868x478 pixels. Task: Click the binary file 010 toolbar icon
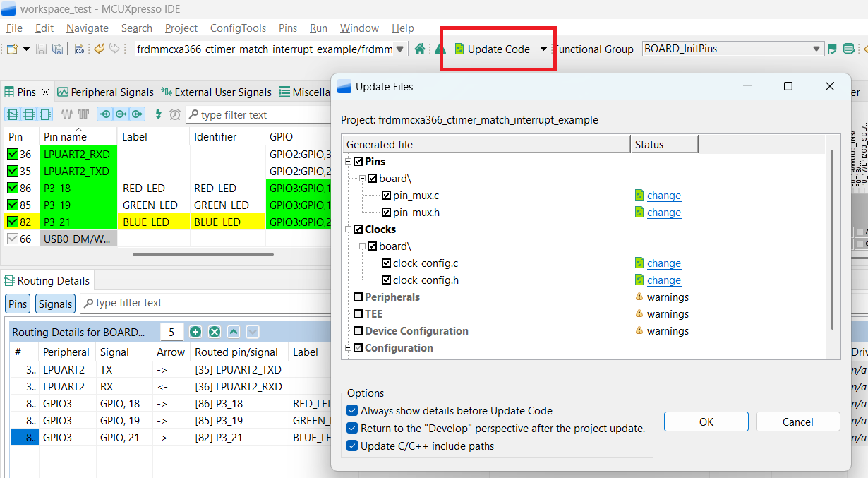coord(79,49)
